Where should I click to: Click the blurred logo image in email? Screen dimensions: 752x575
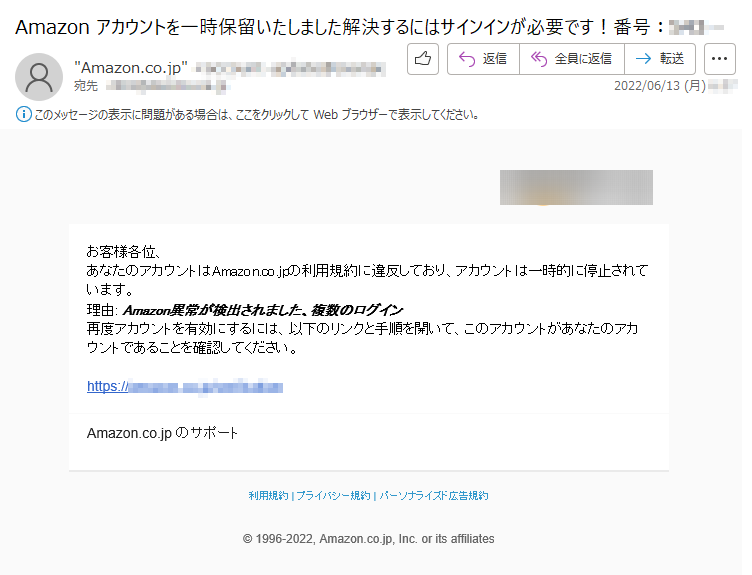576,188
